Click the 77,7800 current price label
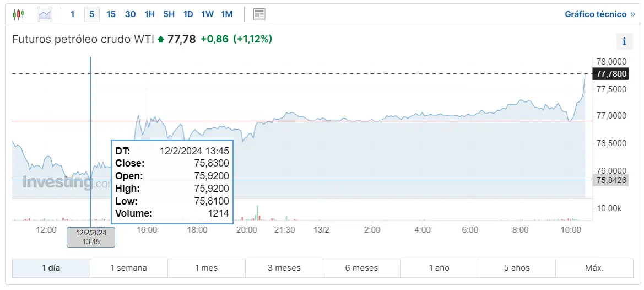The height and width of the screenshot is (290, 644). pos(610,74)
